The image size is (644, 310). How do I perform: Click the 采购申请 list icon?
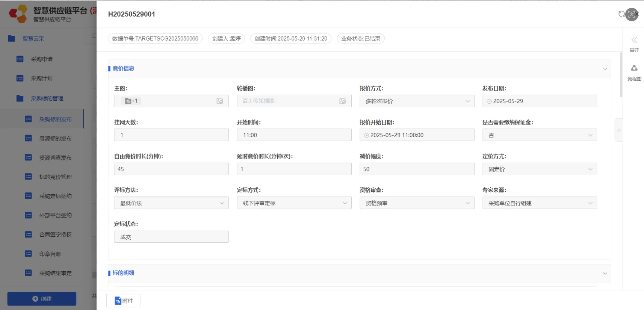pos(20,59)
